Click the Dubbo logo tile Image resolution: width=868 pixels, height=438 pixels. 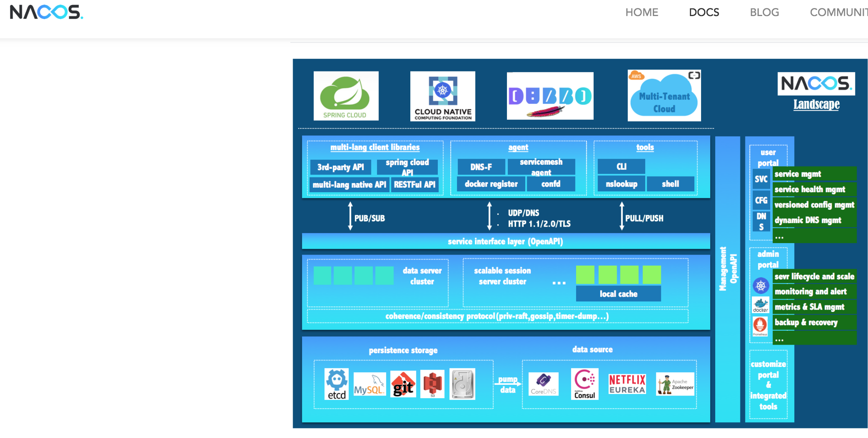pos(550,96)
